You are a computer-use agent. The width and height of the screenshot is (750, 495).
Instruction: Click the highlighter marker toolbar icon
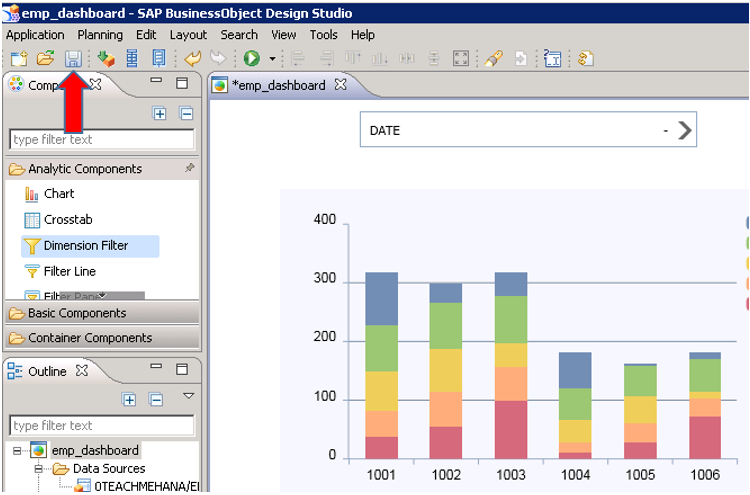(x=494, y=58)
